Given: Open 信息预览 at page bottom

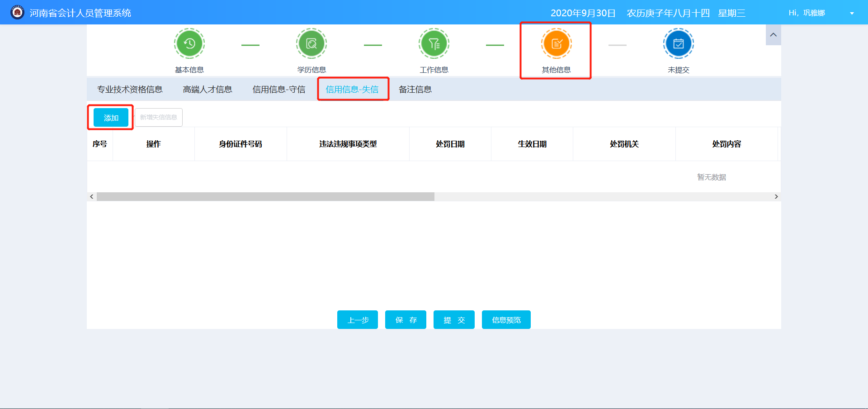Looking at the screenshot, I should [x=506, y=319].
